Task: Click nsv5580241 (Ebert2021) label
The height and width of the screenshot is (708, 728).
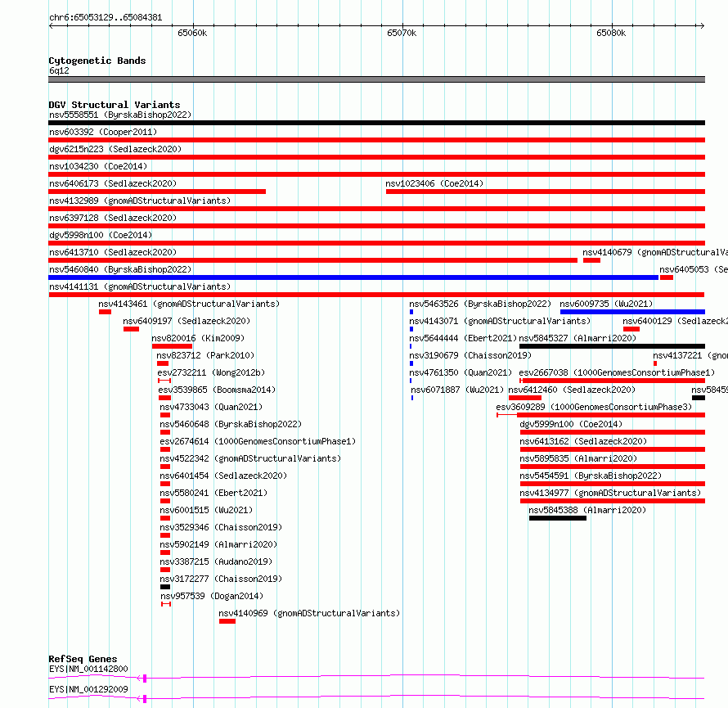Action: [213, 493]
